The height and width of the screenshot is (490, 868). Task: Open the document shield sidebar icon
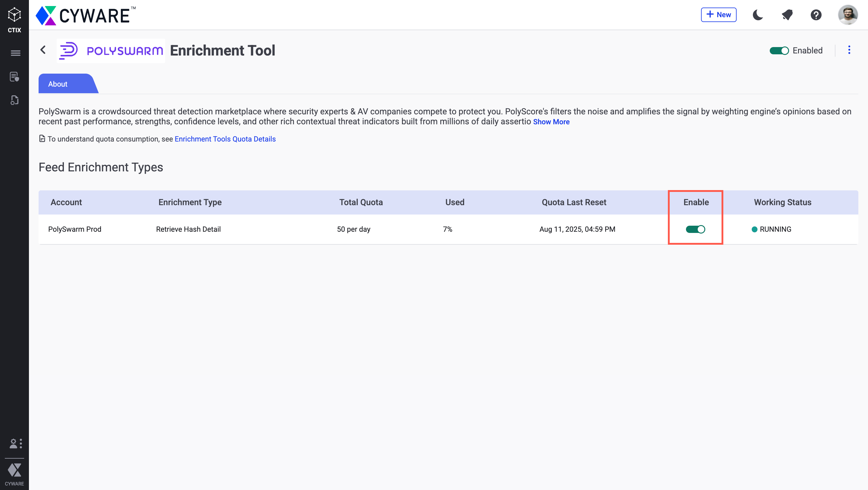(x=14, y=77)
